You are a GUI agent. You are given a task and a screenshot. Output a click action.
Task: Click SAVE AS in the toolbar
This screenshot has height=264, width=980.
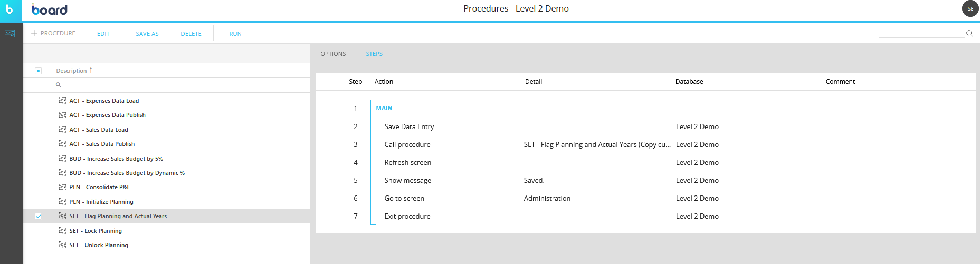point(147,34)
